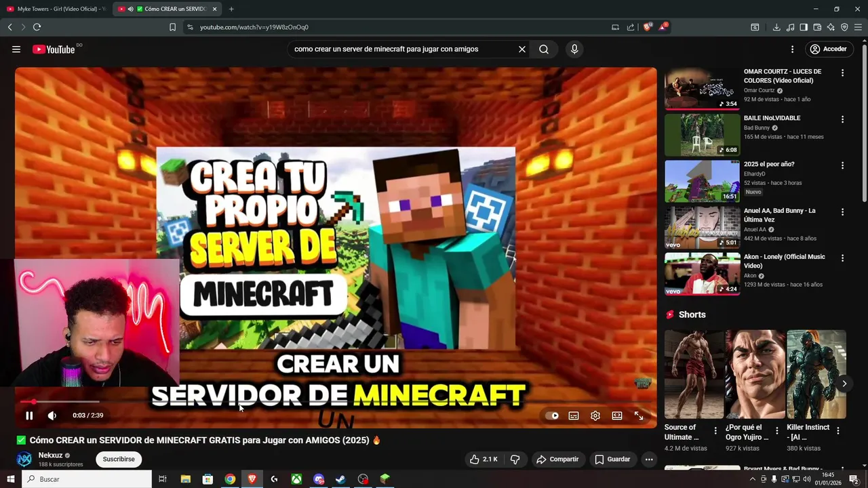
Task: Open options for BAILE INoLVIDABLE video
Action: coord(843,119)
